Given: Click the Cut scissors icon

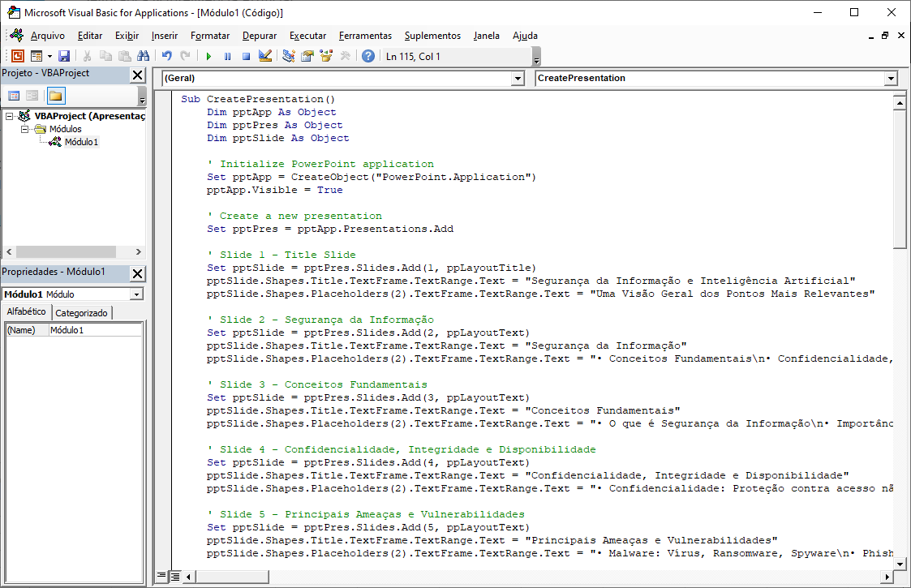Looking at the screenshot, I should [x=87, y=56].
